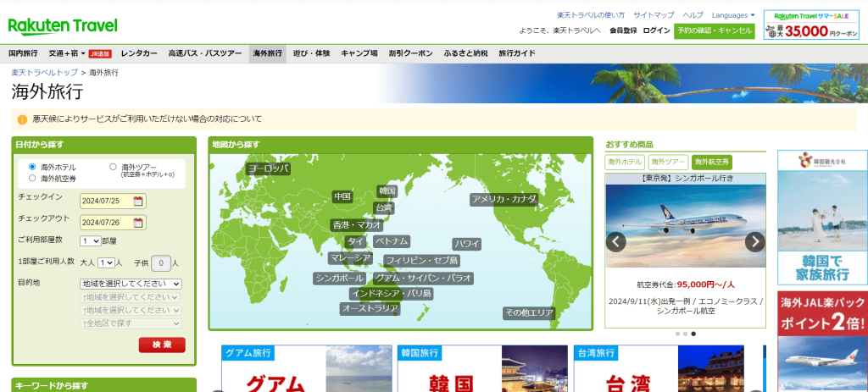The width and height of the screenshot is (868, 392).
Task: Show previous recommended product slide
Action: point(615,241)
